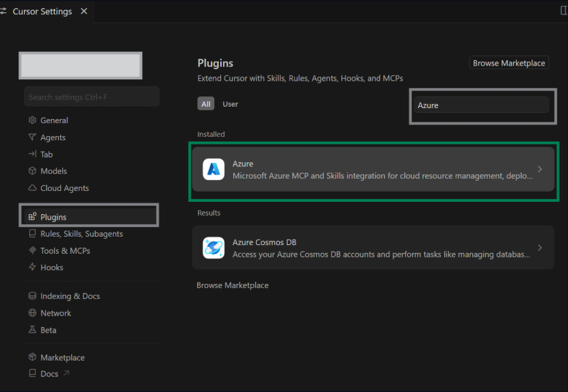This screenshot has width=568, height=392.
Task: Click the Azure plugin description text
Action: pyautogui.click(x=383, y=176)
